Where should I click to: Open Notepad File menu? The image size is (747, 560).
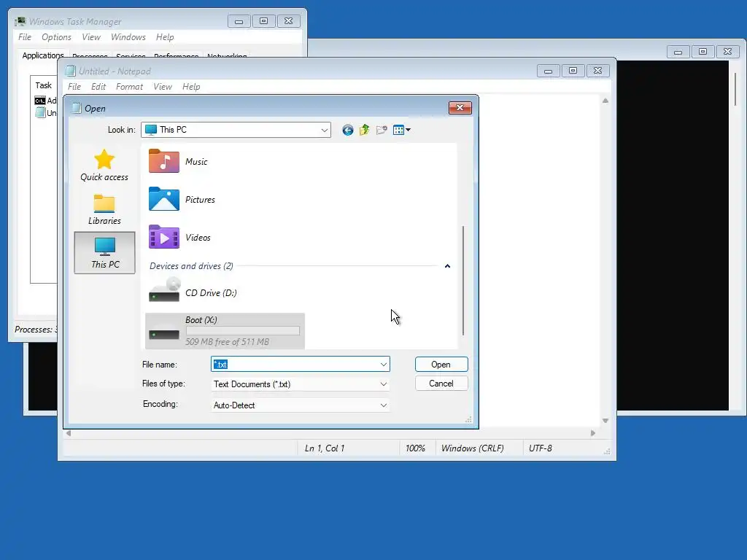click(74, 87)
